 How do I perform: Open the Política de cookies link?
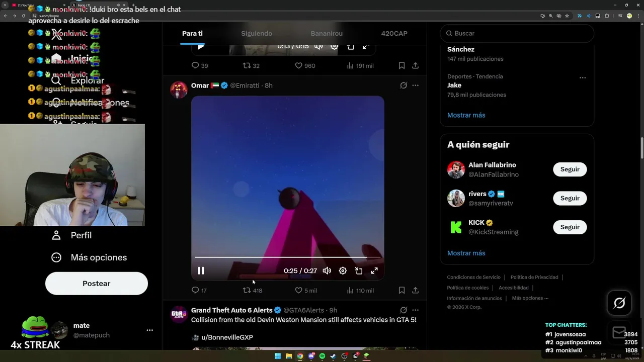tap(468, 288)
